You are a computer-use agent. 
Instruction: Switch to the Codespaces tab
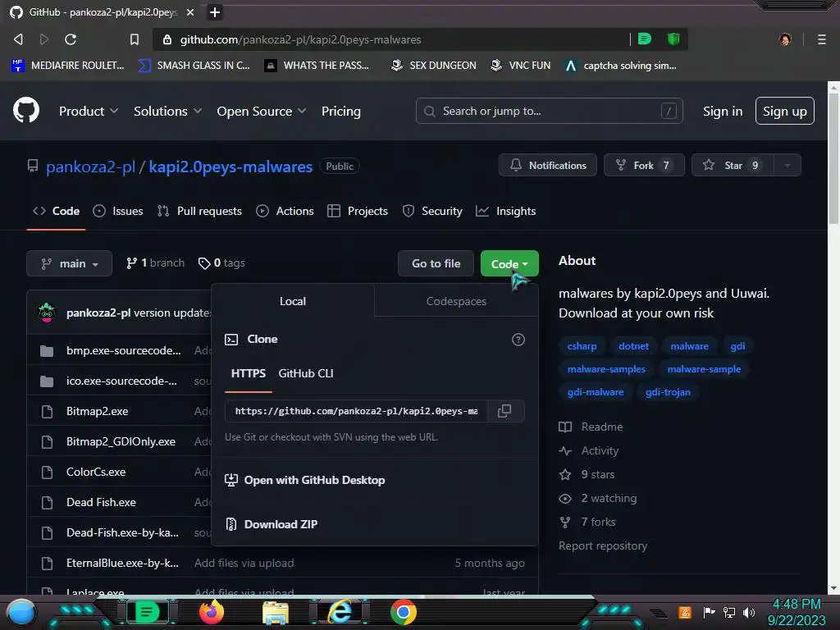point(456,301)
